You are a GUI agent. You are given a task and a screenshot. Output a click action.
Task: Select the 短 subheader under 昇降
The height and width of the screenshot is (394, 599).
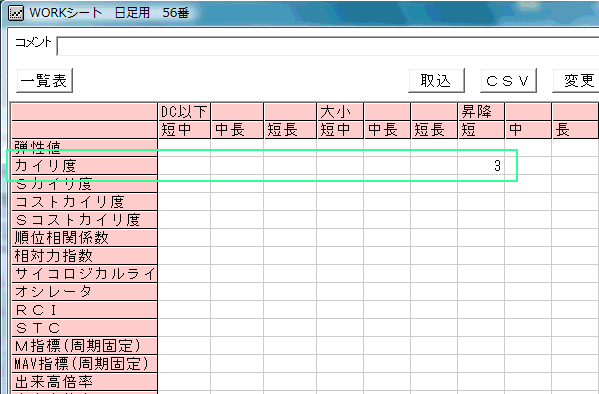pos(481,130)
